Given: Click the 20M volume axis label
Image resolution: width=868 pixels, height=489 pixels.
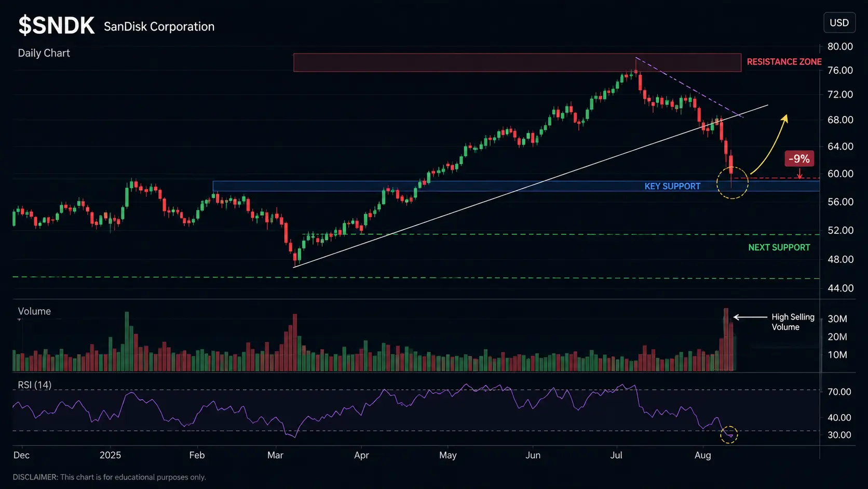Looking at the screenshot, I should pos(837,337).
